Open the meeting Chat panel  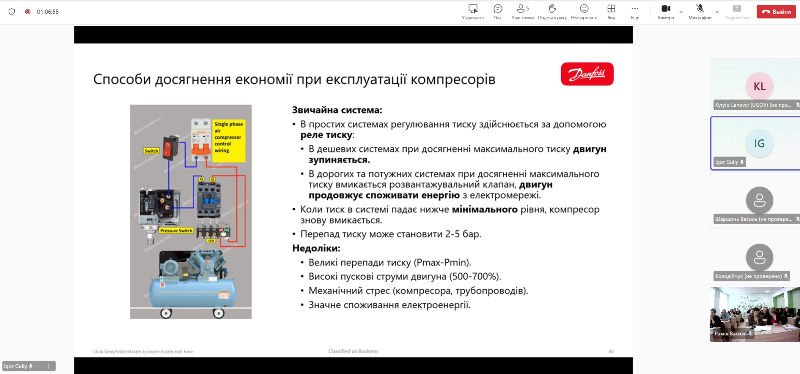pos(497,11)
